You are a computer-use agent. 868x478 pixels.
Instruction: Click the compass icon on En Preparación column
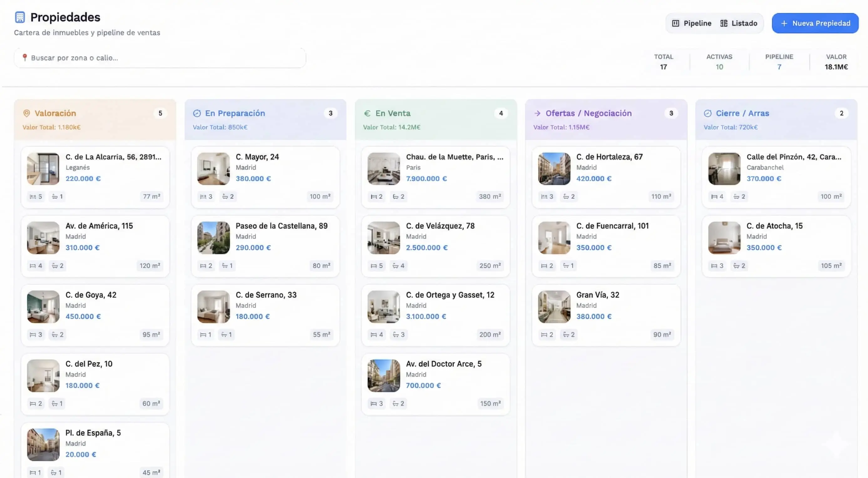pos(197,113)
